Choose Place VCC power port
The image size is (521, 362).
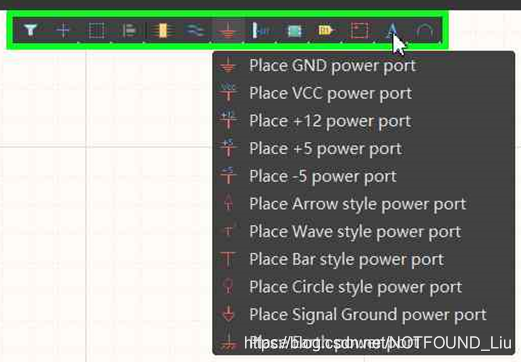(363, 93)
